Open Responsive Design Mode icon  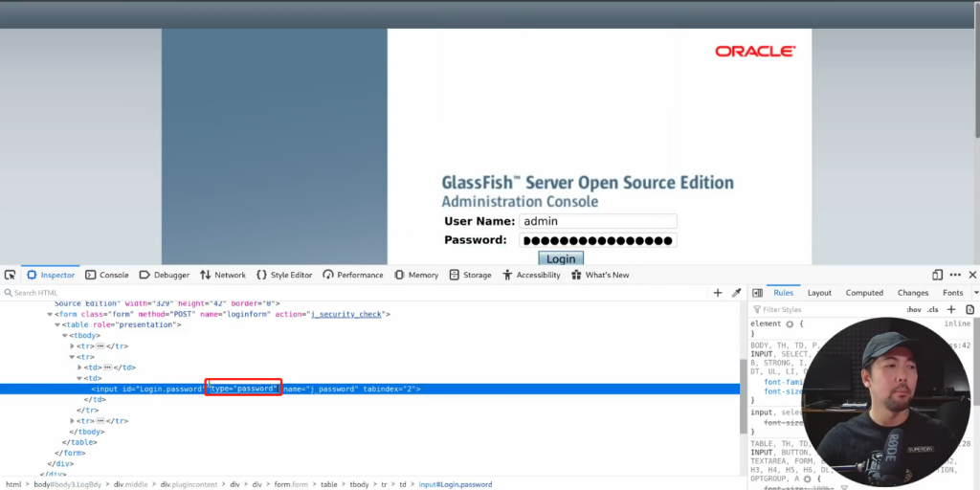937,275
